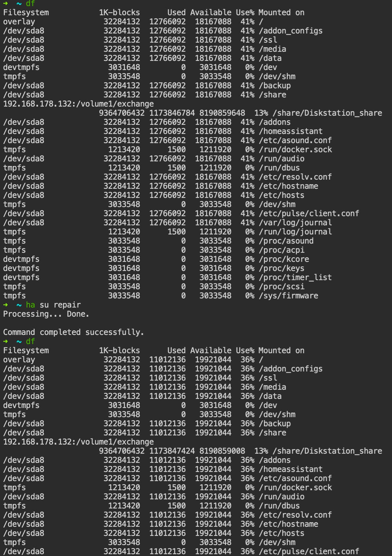Image resolution: width=392 pixels, height=556 pixels.
Task: Click the '/proc/keys' mount path
Action: [x=282, y=268]
